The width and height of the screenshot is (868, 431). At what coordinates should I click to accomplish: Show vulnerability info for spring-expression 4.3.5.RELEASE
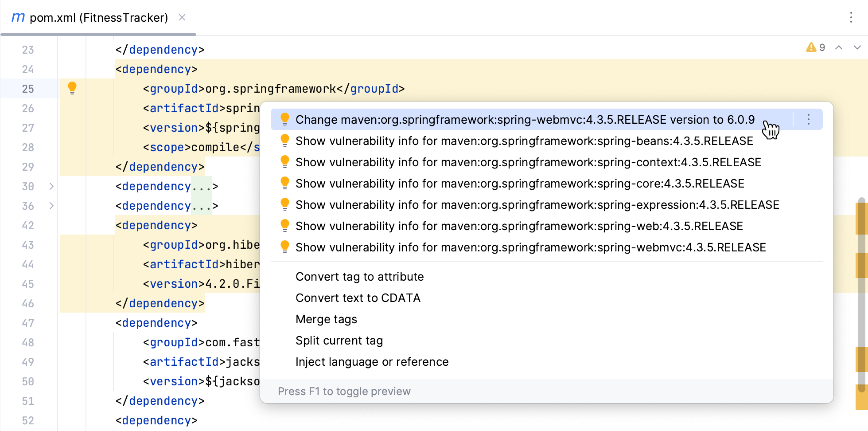pyautogui.click(x=537, y=205)
